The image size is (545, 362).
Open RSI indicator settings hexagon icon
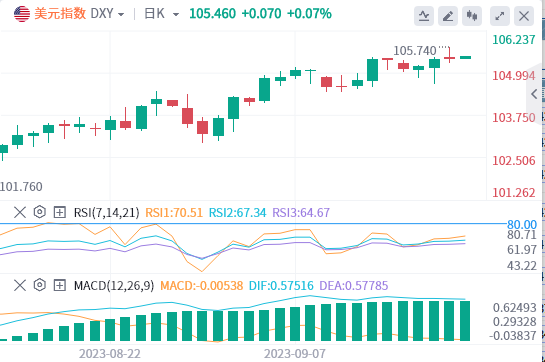[x=40, y=212]
